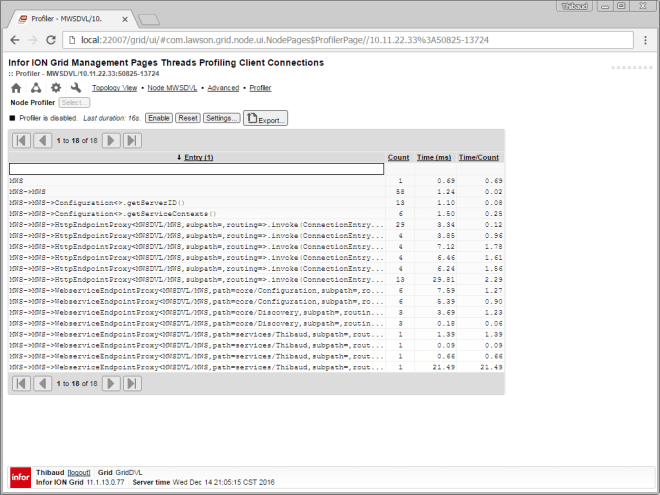Open the Advanced breadcrumb link
This screenshot has width=660, height=495.
click(223, 88)
